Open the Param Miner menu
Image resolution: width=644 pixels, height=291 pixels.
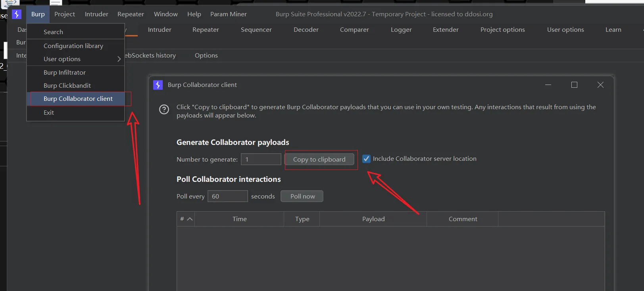pos(228,14)
